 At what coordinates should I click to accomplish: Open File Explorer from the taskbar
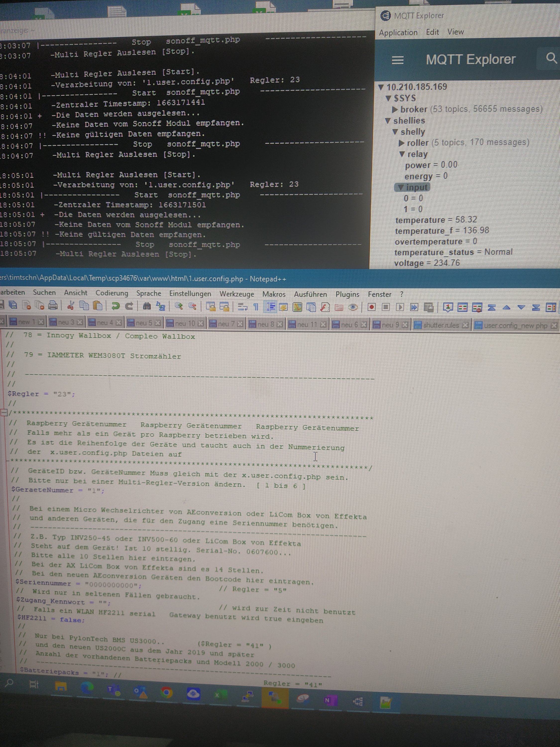pos(61,686)
